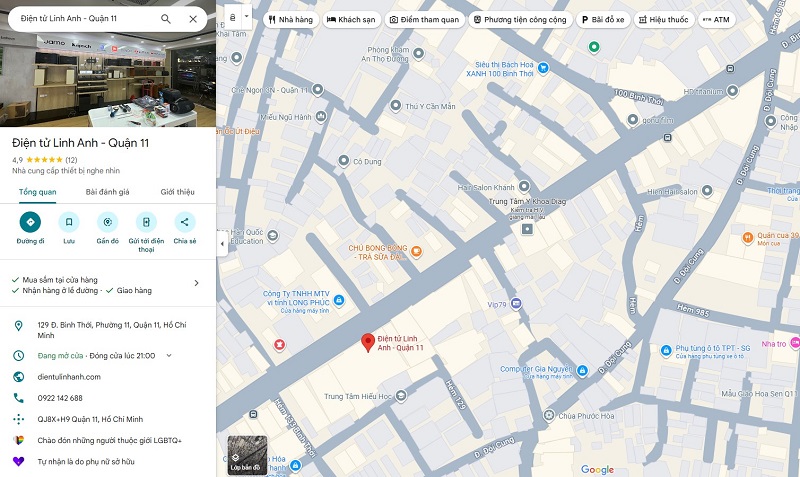Select the Hien Hair salon marker
The height and width of the screenshot is (477, 800).
point(707,191)
